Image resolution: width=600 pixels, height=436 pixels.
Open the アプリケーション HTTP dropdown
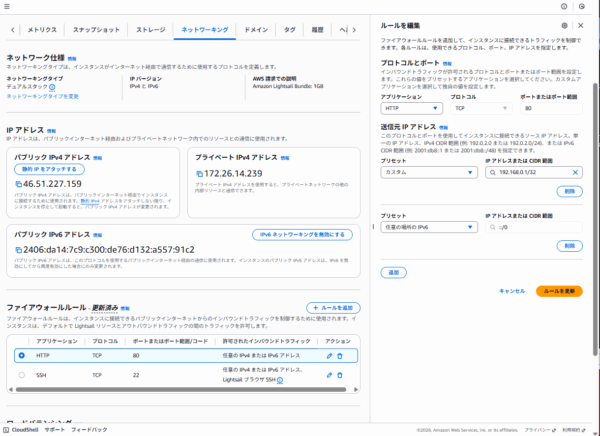[x=411, y=108]
